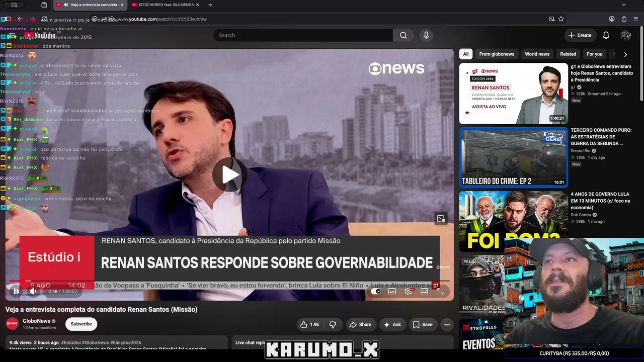Subscribe to the GloboNews channel
644x362 pixels.
click(81, 324)
